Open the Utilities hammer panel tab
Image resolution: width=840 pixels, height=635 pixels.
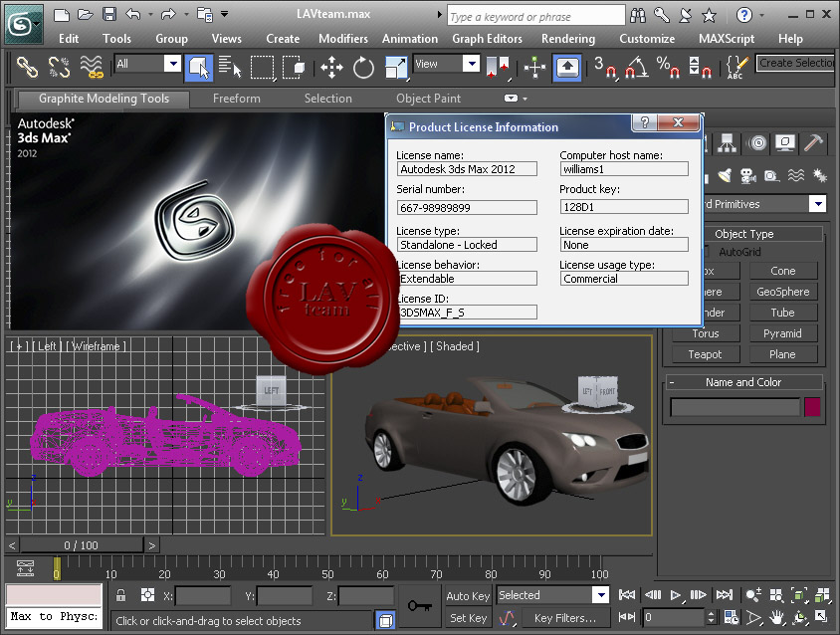pyautogui.click(x=813, y=142)
